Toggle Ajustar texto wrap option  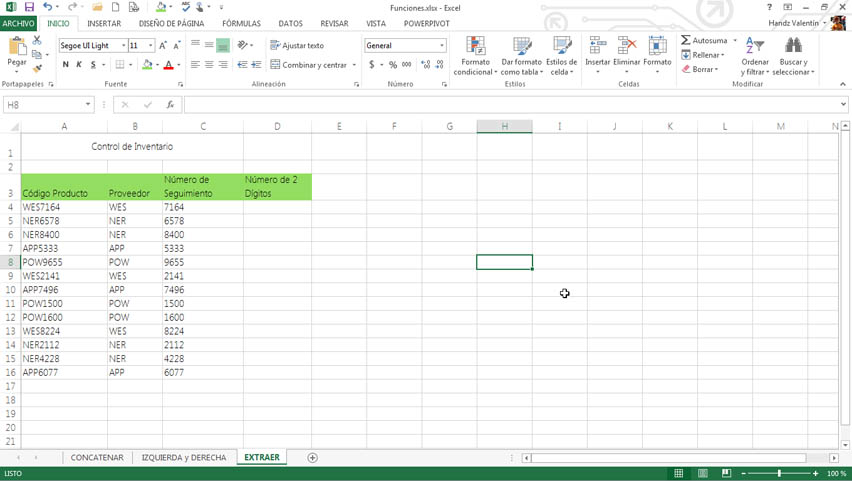[x=297, y=45]
